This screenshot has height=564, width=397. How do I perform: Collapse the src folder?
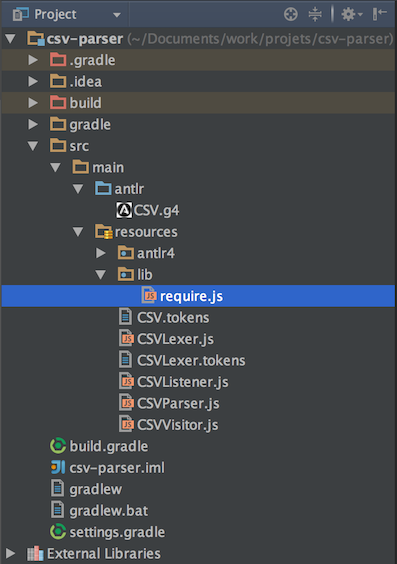33,146
